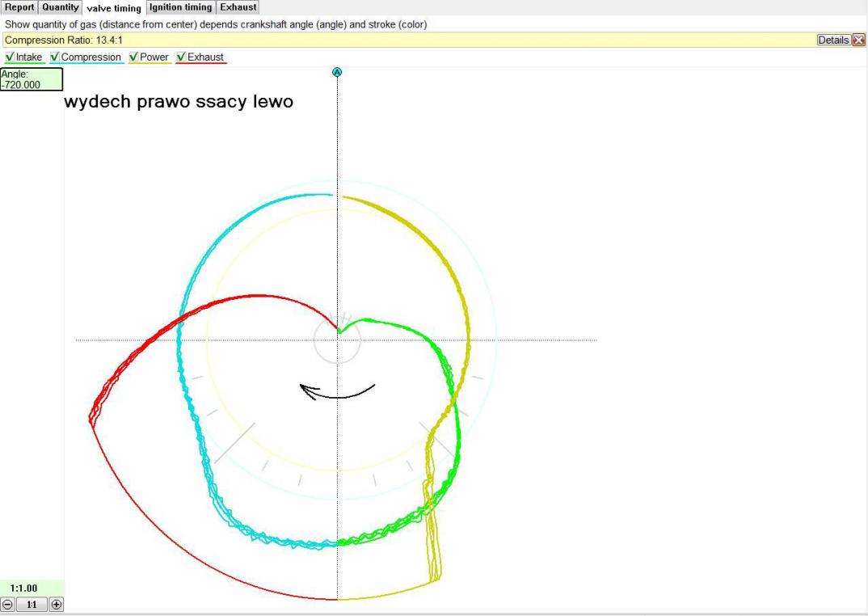Image resolution: width=868 pixels, height=616 pixels.
Task: Click the black rotation direction arrow
Action: point(337,392)
